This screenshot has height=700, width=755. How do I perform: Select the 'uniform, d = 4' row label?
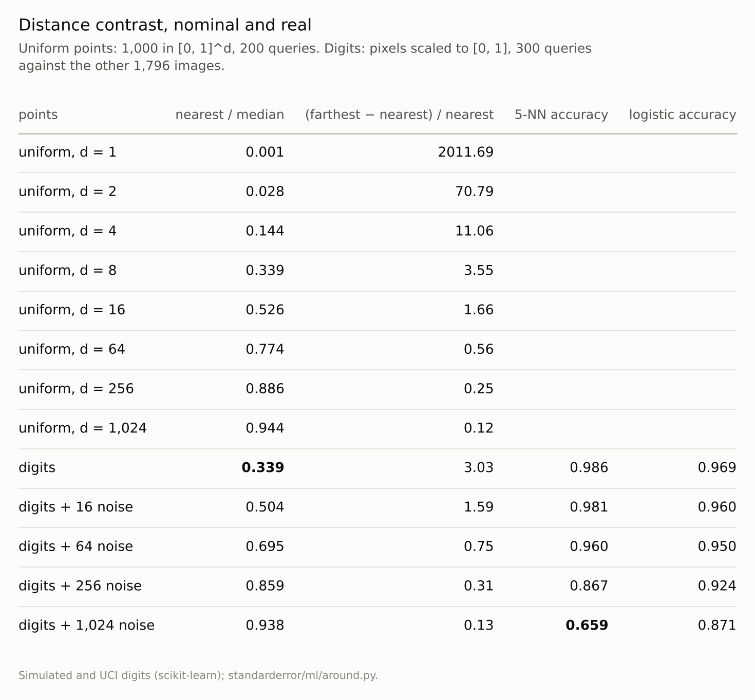click(x=67, y=231)
